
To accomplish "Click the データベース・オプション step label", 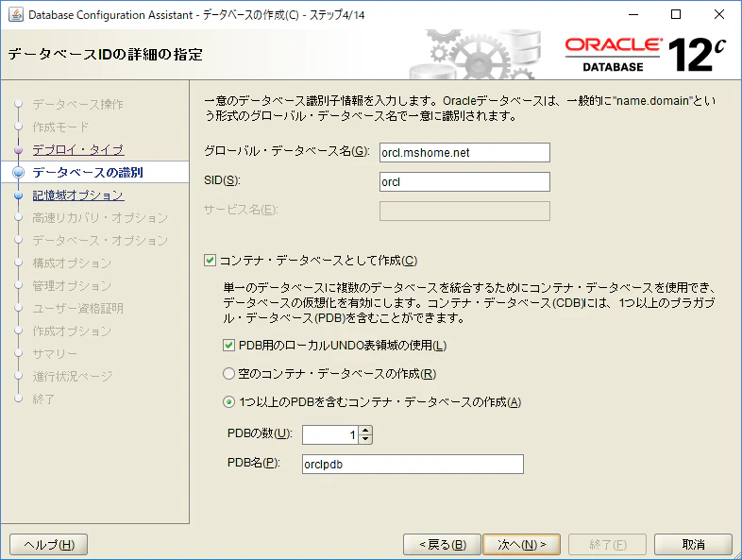I will [100, 241].
